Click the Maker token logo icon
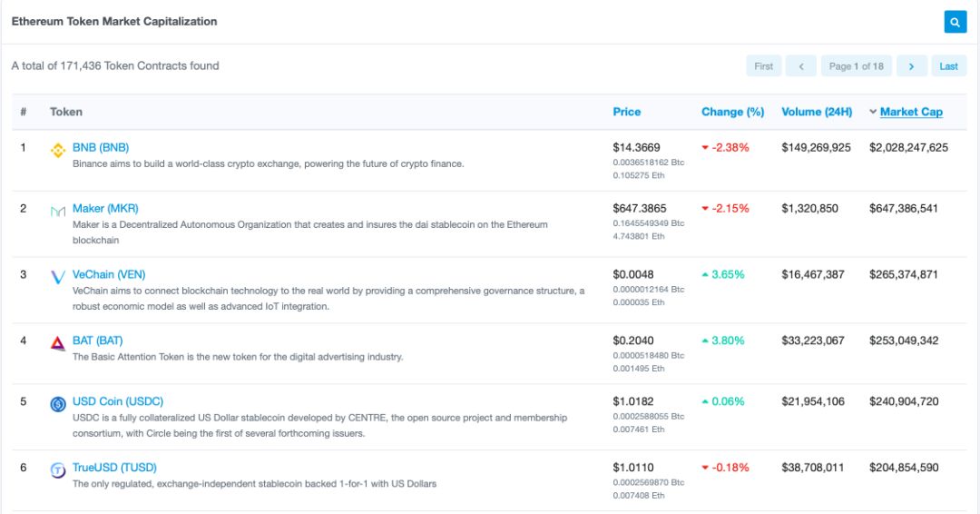 (x=58, y=211)
